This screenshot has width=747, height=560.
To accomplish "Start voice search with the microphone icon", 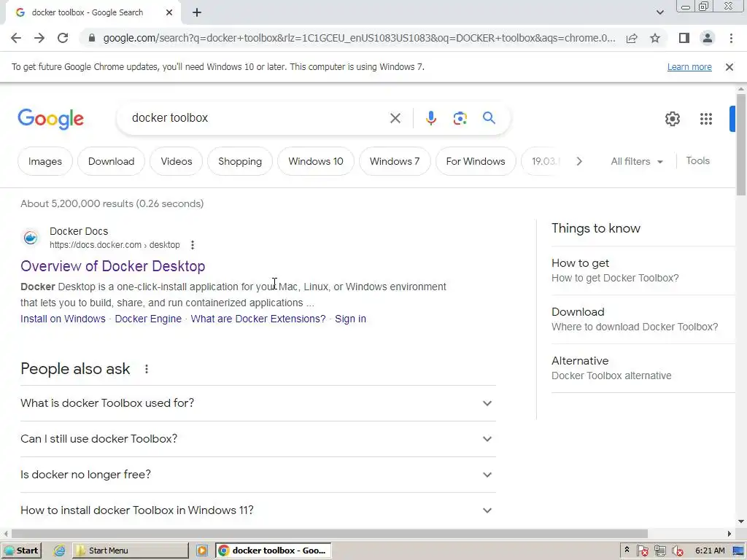I will pyautogui.click(x=430, y=118).
